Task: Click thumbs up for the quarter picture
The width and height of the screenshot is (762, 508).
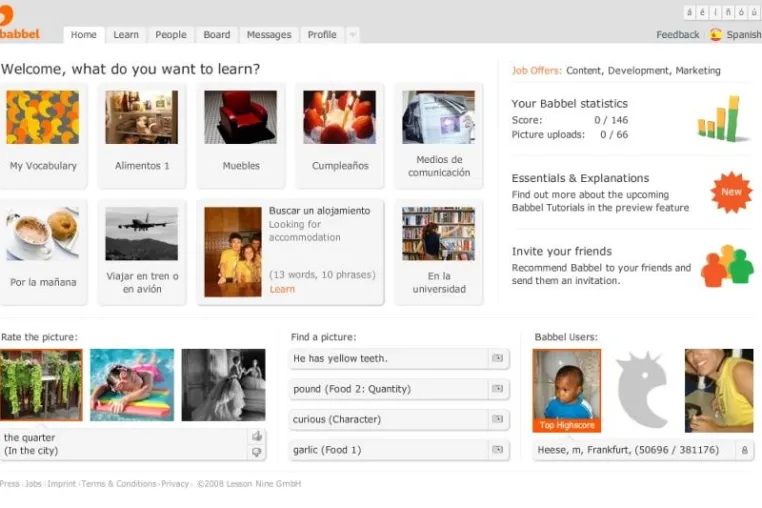Action: [x=257, y=436]
